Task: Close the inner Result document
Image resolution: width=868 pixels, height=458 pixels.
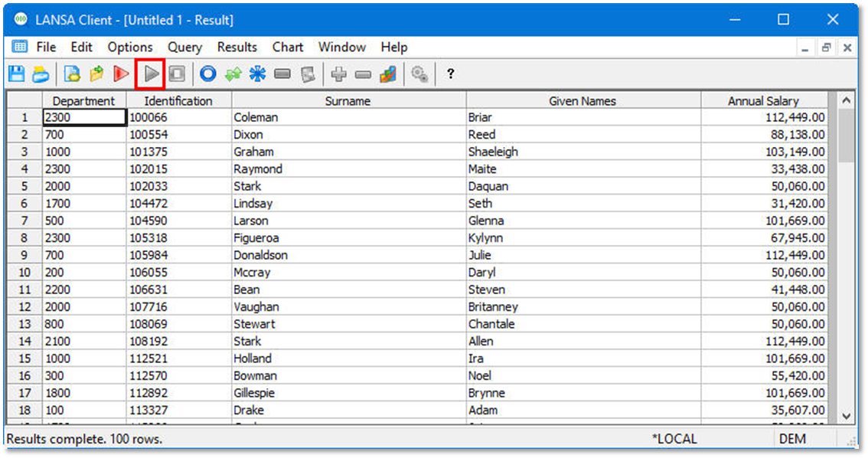Action: click(847, 47)
